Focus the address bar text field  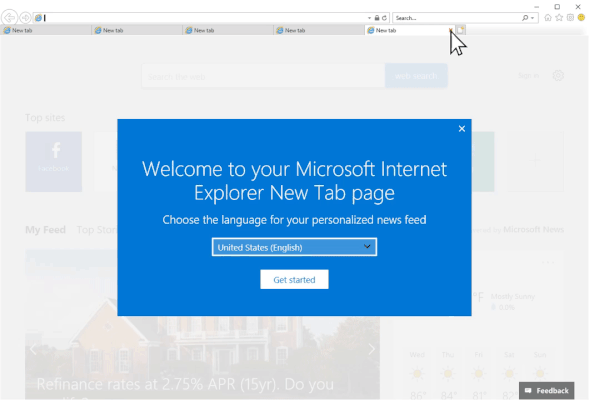click(x=205, y=18)
